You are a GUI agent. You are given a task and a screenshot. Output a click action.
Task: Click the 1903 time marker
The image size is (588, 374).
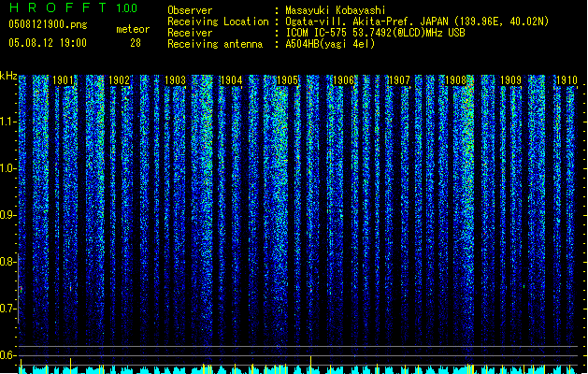(x=175, y=80)
